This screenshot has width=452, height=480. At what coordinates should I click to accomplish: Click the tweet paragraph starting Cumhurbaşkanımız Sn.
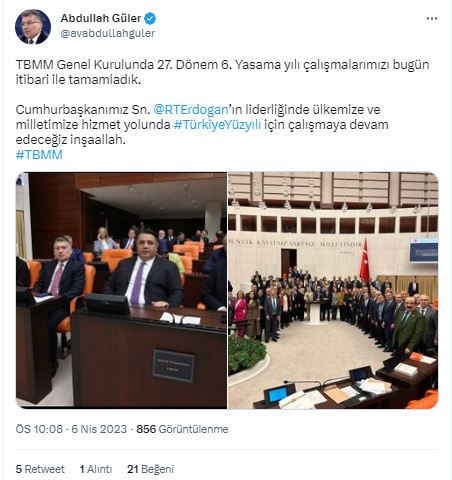pyautogui.click(x=202, y=125)
